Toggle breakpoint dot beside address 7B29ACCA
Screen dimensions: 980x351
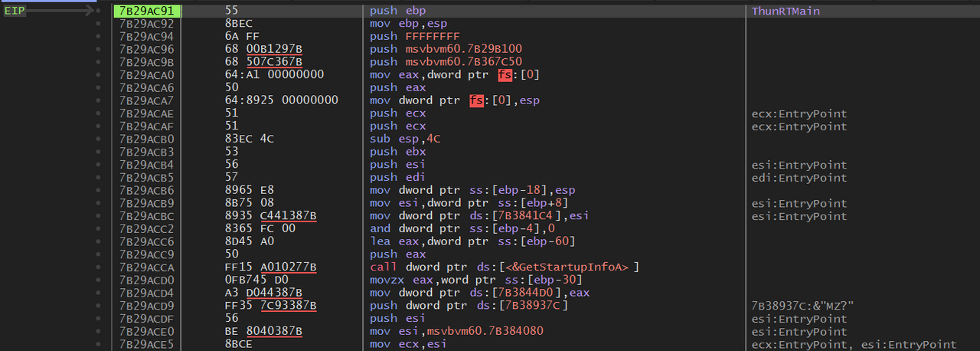(x=98, y=267)
